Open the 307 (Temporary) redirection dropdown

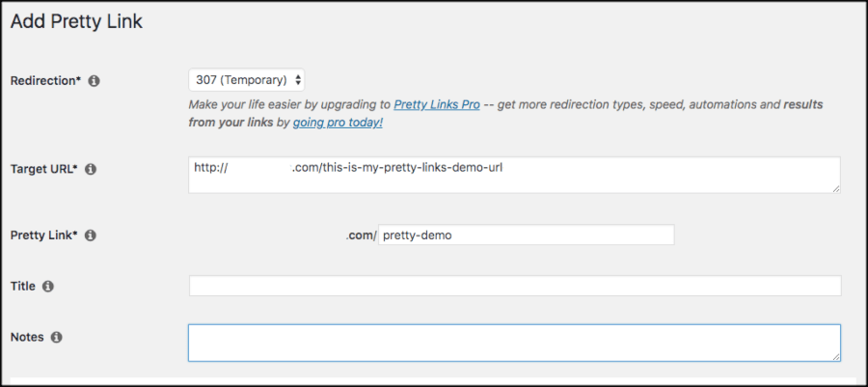pyautogui.click(x=247, y=79)
